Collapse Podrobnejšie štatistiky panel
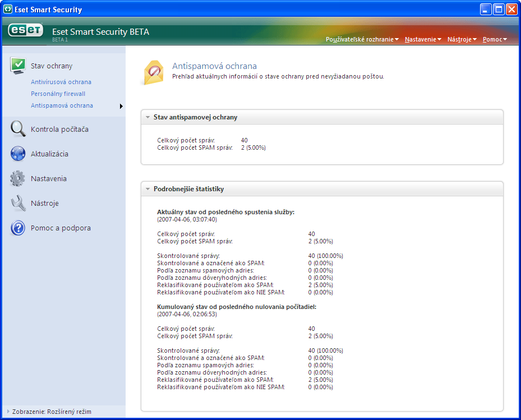Viewport: 521px width, 420px height. click(x=147, y=189)
